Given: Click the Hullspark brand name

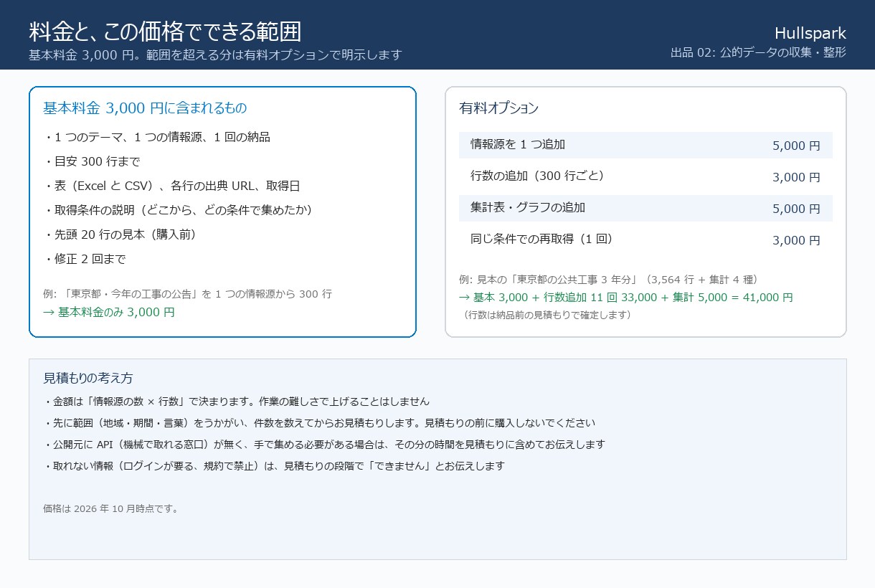Looking at the screenshot, I should click(x=810, y=33).
